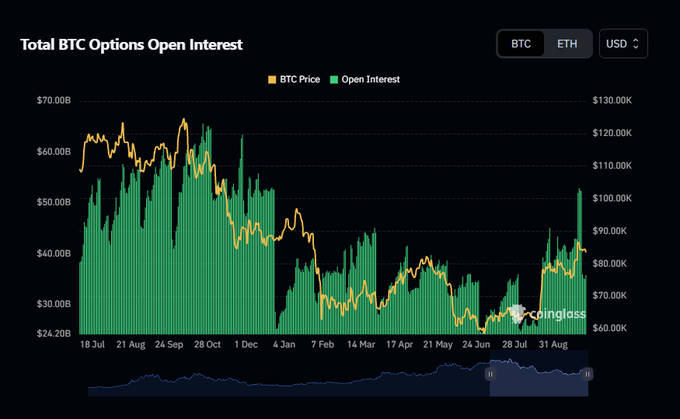Viewport: 680px width, 419px height.
Task: Click the '4 Jan' date axis label
Action: 284,344
